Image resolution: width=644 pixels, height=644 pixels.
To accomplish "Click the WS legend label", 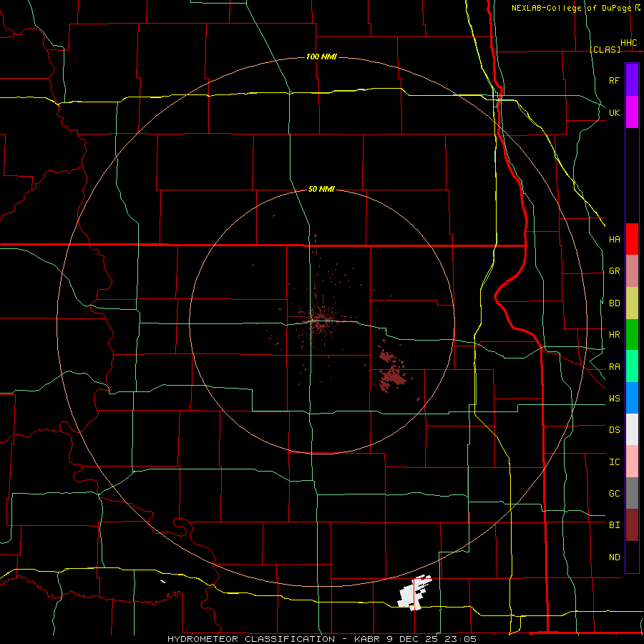I will [x=614, y=399].
